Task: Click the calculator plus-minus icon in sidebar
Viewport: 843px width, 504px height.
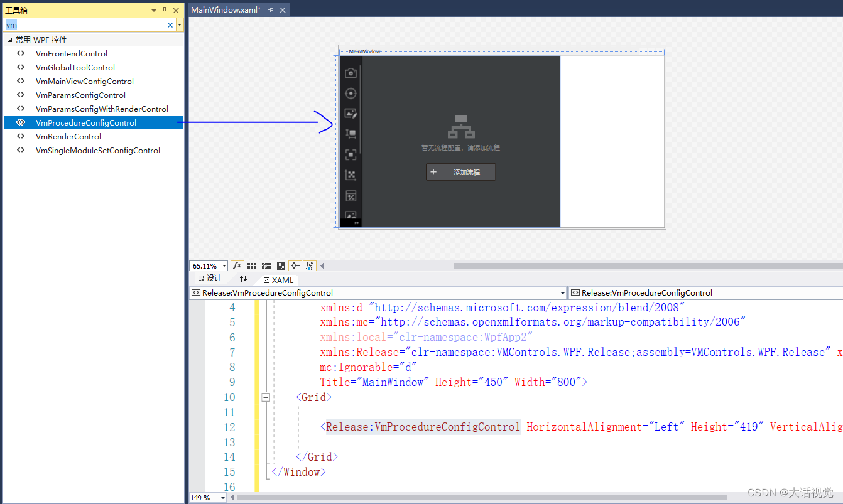Action: pyautogui.click(x=351, y=196)
